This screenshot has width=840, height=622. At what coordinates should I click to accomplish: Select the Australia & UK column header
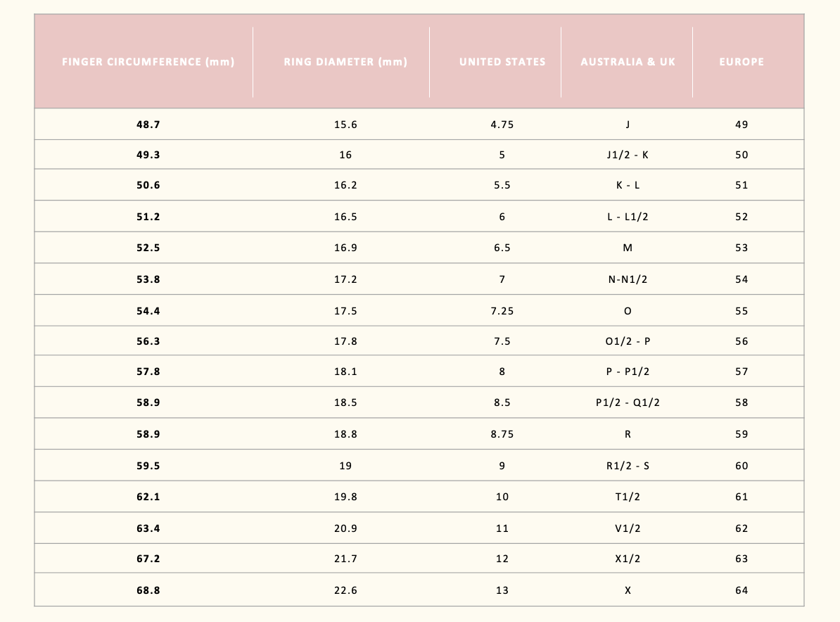(628, 62)
